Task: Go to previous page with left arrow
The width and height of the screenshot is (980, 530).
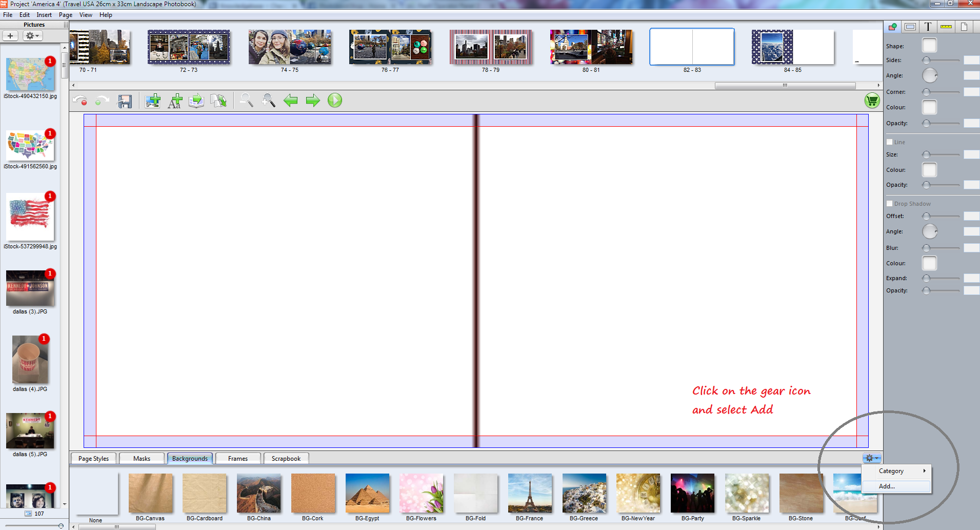Action: 291,101
